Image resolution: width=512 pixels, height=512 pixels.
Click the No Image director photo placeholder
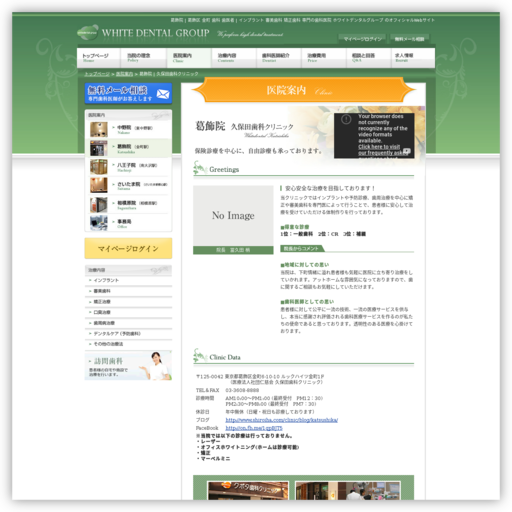pyautogui.click(x=233, y=216)
